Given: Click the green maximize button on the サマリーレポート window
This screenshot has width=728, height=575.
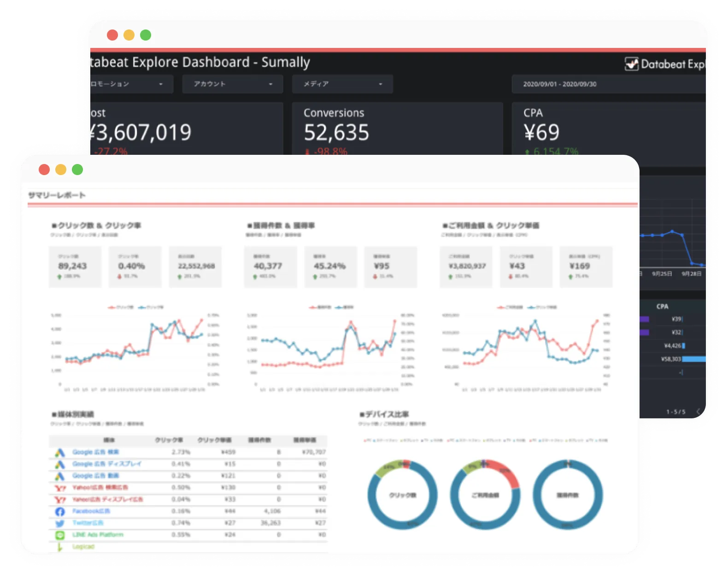Looking at the screenshot, I should point(77,170).
